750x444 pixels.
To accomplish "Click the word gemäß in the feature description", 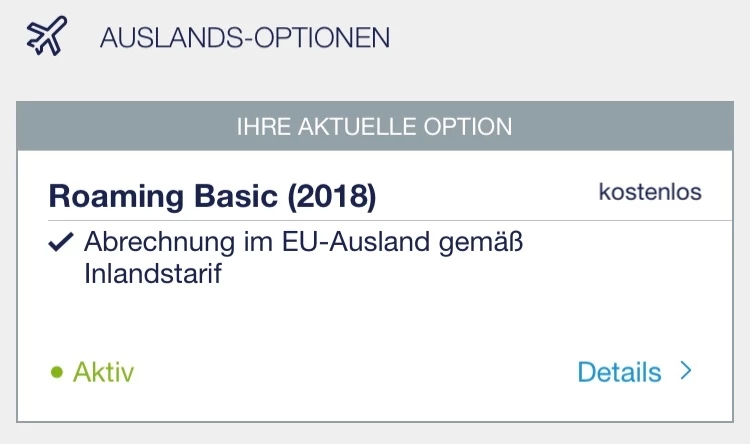I will pos(489,242).
